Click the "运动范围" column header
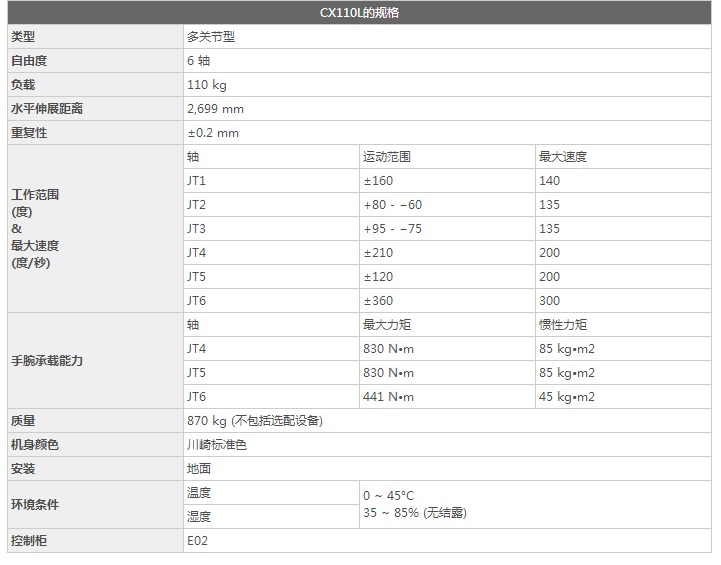Viewport: 721px width, 565px height. pyautogui.click(x=387, y=157)
